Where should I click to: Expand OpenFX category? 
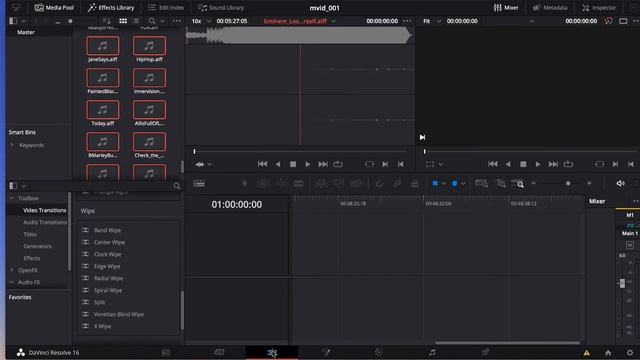(12, 270)
